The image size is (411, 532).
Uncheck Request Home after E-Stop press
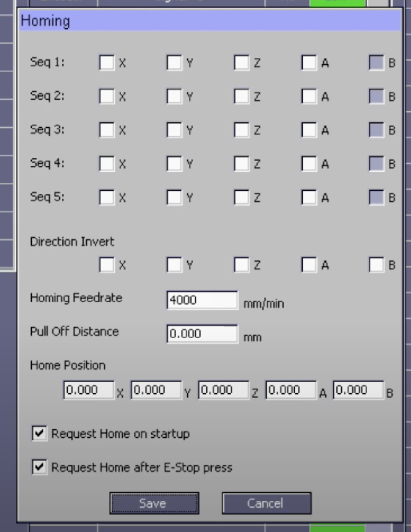[39, 467]
